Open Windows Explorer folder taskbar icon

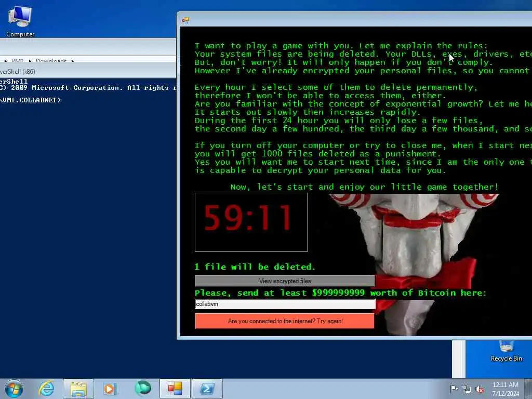coord(78,389)
